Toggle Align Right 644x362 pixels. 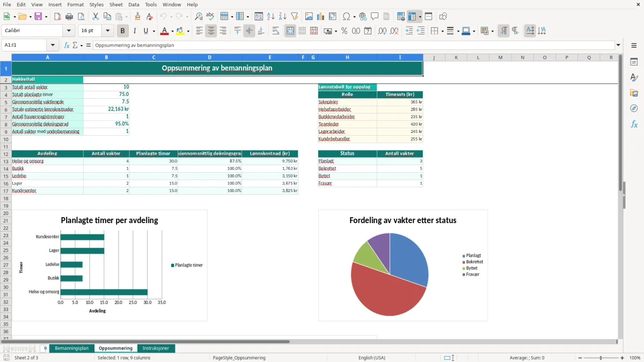point(223,31)
